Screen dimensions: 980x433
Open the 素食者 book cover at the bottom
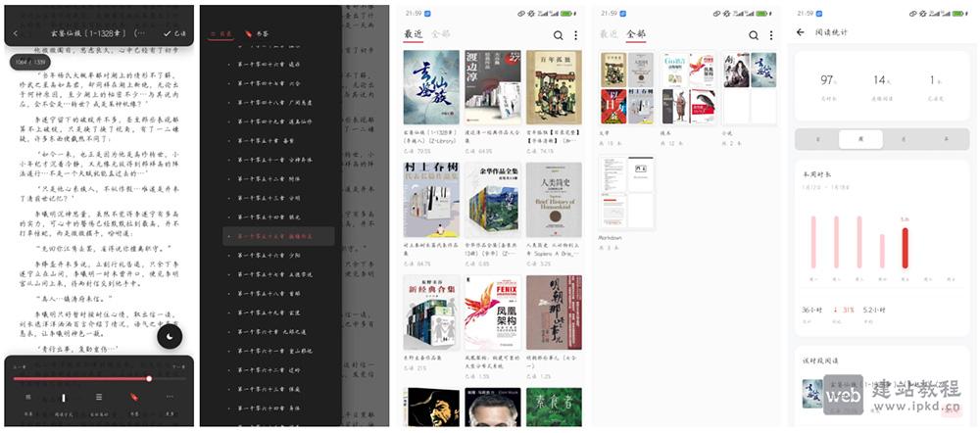click(554, 407)
